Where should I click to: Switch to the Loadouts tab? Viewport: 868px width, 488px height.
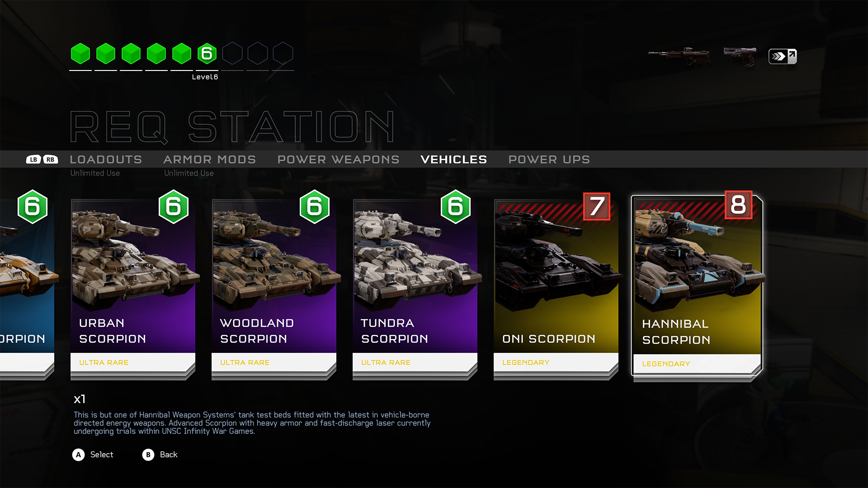pos(106,160)
